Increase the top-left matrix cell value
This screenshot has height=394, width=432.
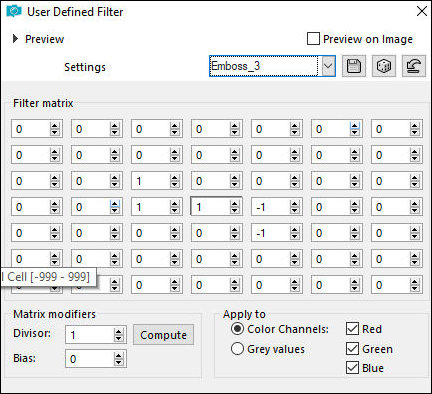click(55, 126)
